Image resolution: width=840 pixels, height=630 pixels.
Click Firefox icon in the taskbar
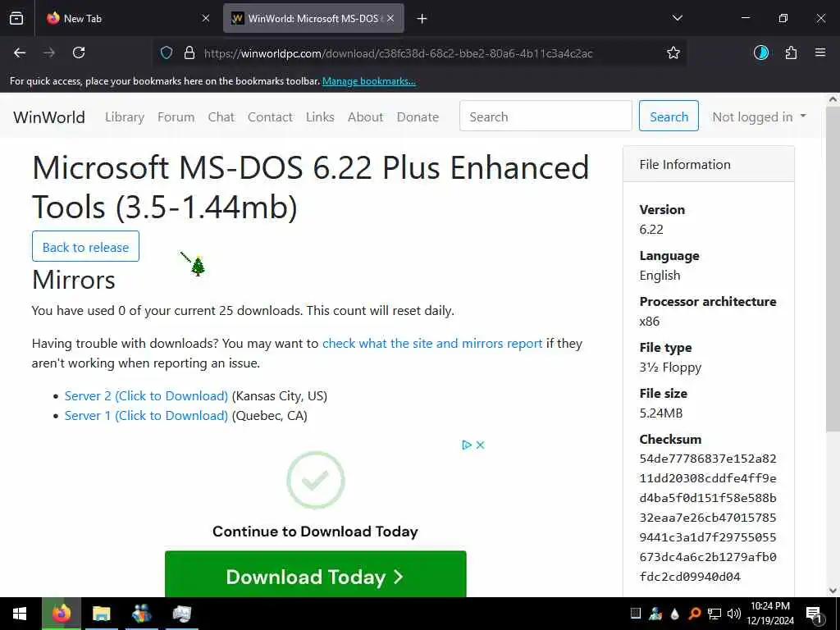pos(61,614)
